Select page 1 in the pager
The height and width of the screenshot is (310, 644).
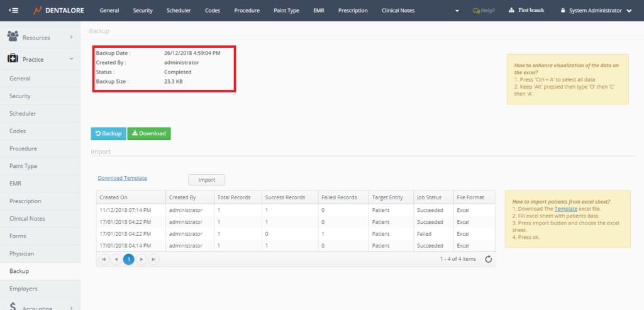coord(128,259)
